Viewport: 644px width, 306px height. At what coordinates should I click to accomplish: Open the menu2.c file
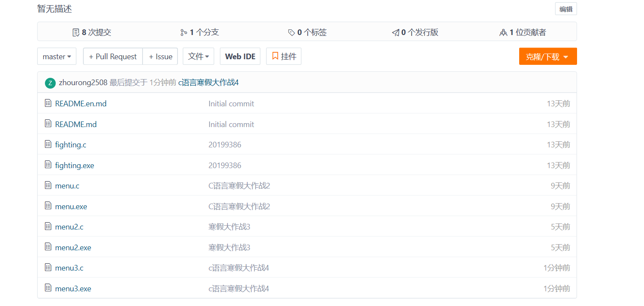pos(70,227)
